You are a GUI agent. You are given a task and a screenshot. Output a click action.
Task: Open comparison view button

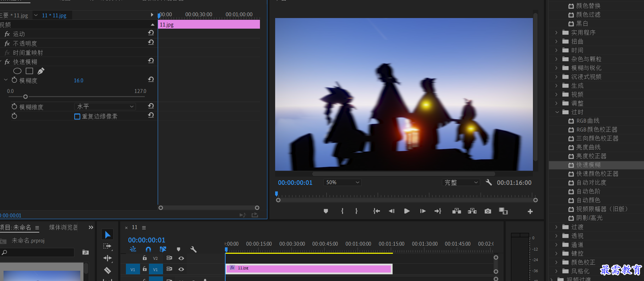click(x=503, y=211)
